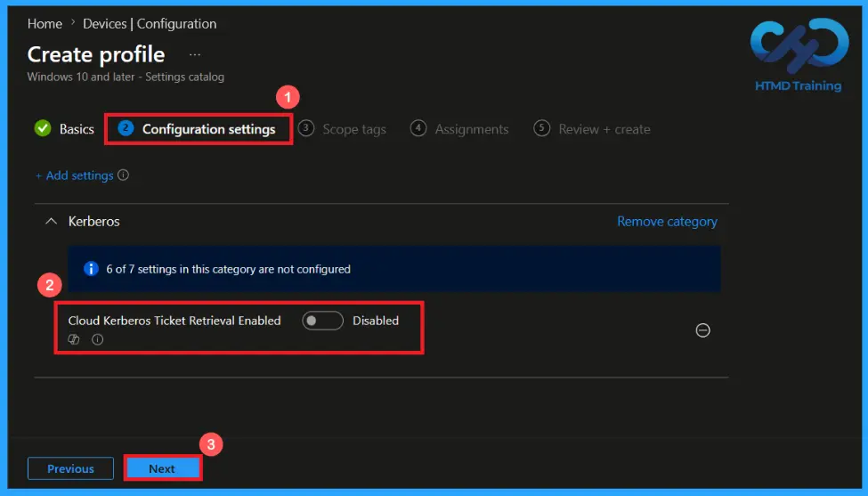Click the + Add settings link
The image size is (868, 496).
[x=74, y=175]
